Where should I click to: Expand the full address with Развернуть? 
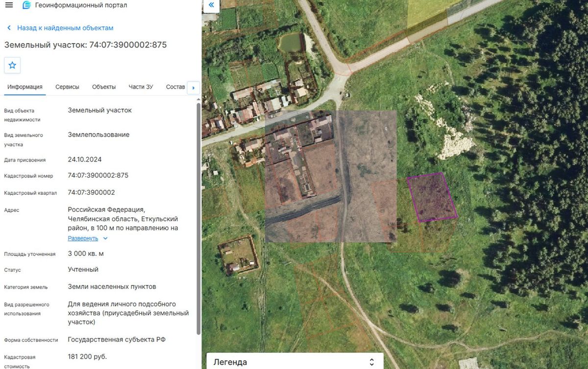point(87,238)
